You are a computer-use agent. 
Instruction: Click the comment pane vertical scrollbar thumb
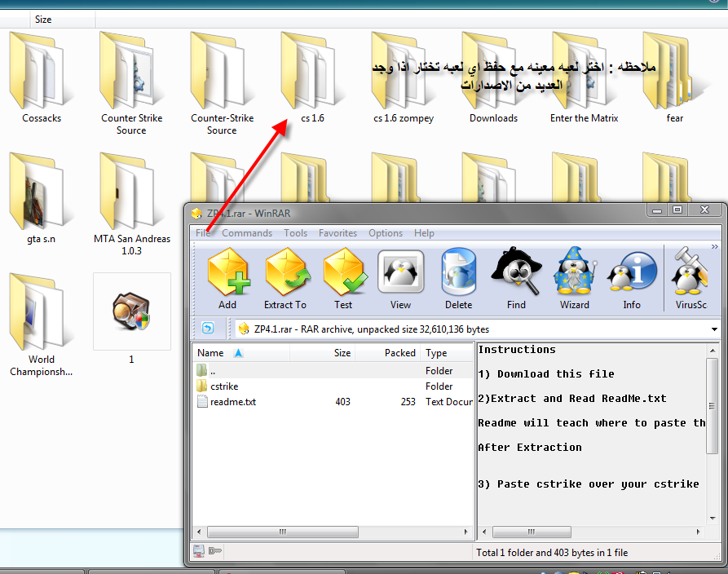713,406
